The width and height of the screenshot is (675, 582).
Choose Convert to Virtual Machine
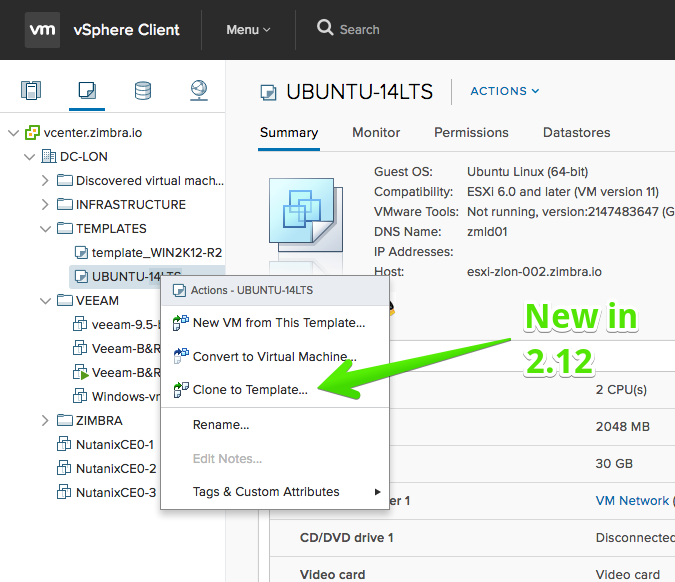coord(275,356)
